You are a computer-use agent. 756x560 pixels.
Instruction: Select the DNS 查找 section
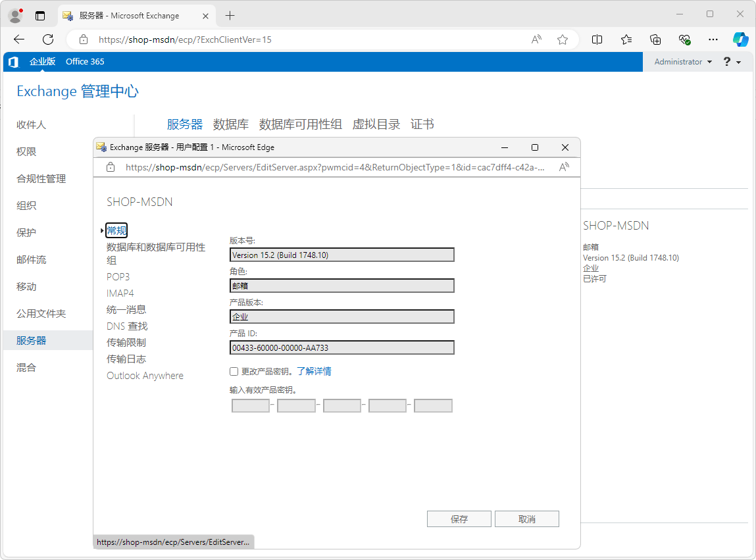coord(127,326)
